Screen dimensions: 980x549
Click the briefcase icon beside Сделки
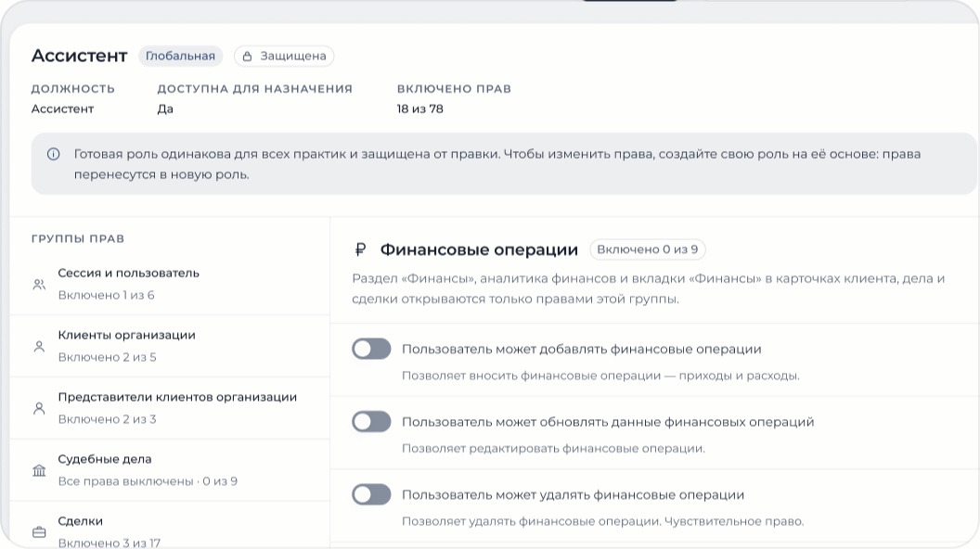(x=39, y=532)
